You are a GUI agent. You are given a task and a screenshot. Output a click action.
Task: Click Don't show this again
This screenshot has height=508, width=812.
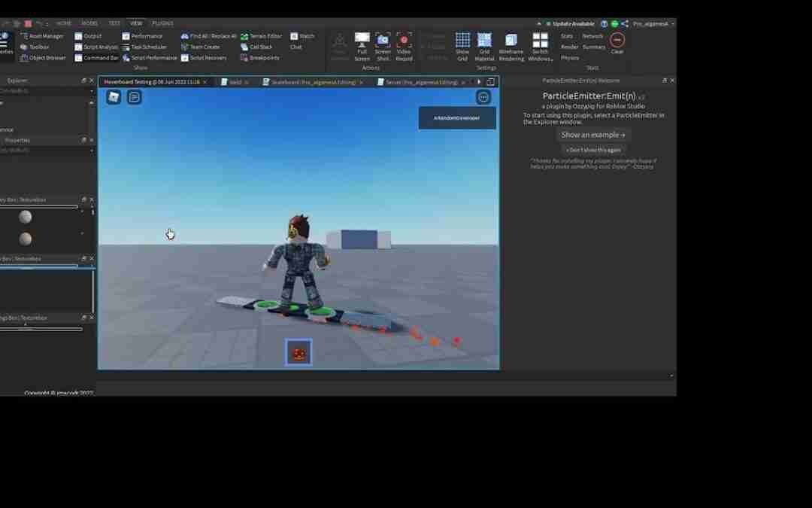[x=593, y=150]
